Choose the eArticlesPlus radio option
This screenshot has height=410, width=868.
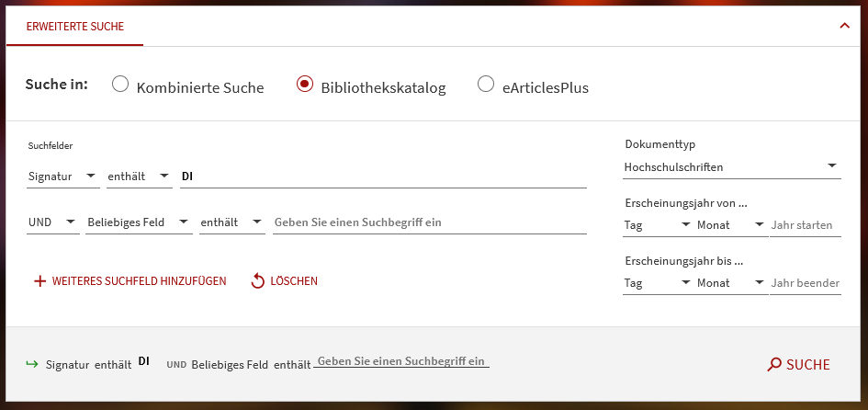click(x=486, y=85)
